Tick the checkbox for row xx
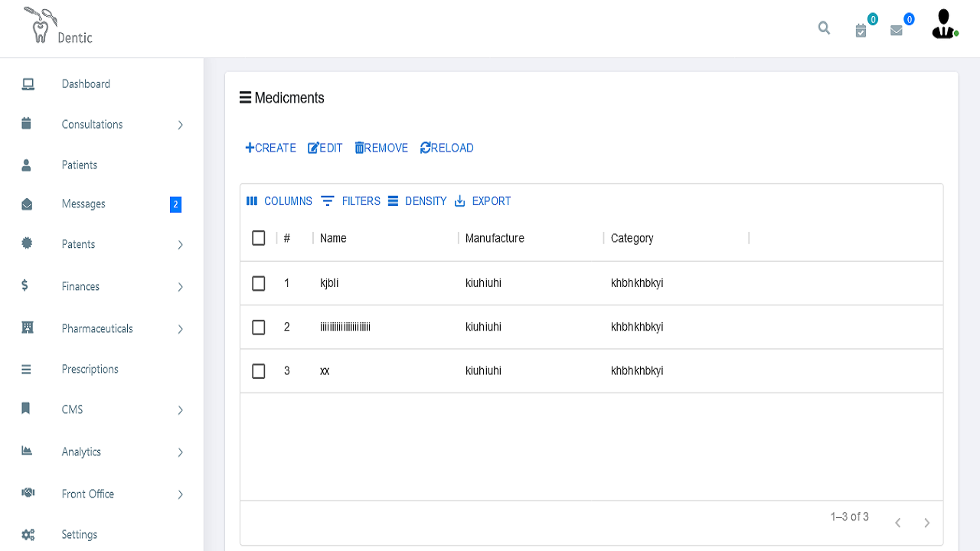 pyautogui.click(x=259, y=371)
